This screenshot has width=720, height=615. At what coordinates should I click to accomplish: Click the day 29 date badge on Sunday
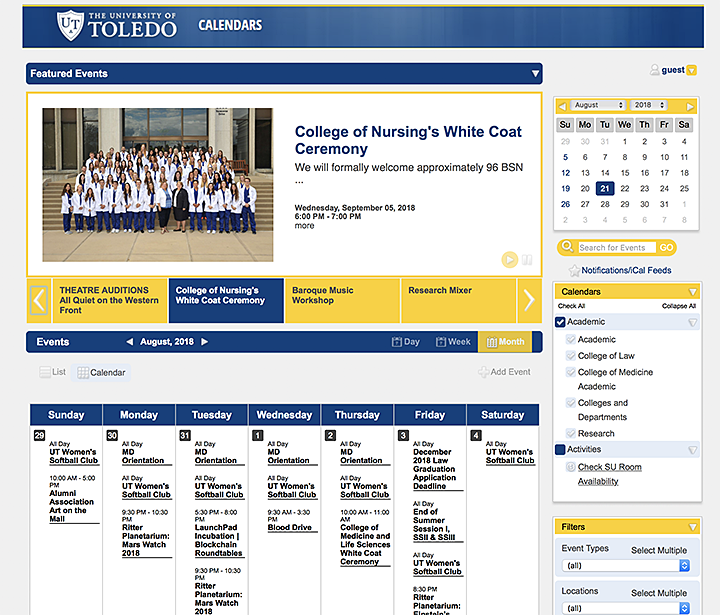(39, 435)
